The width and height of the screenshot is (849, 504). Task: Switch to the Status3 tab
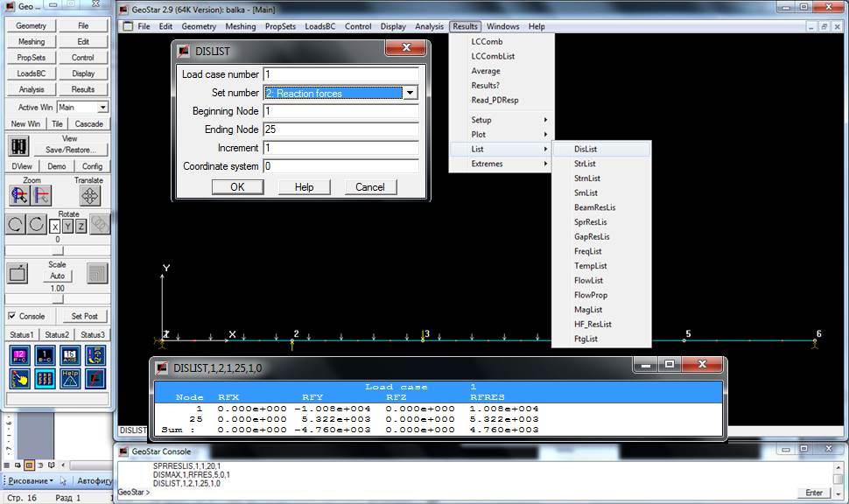point(93,334)
